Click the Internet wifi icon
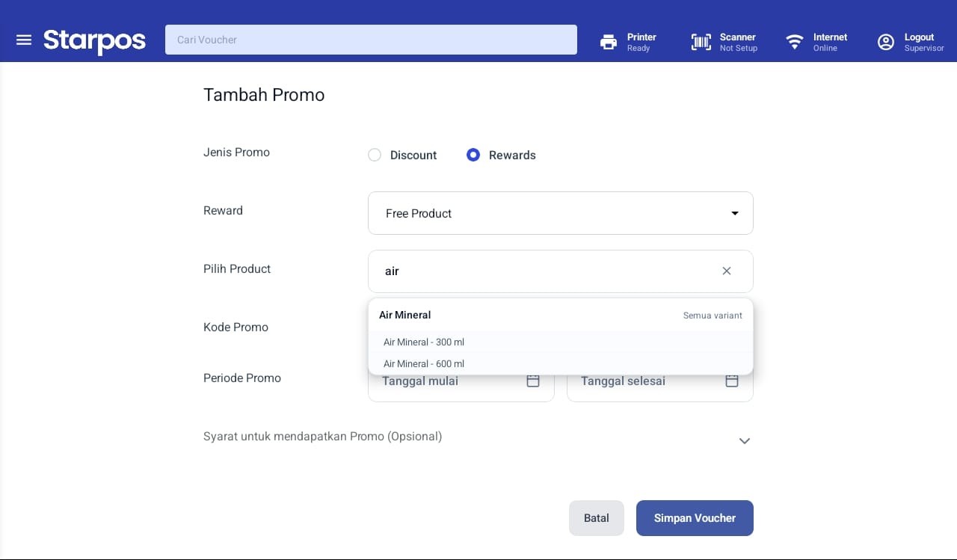 795,42
